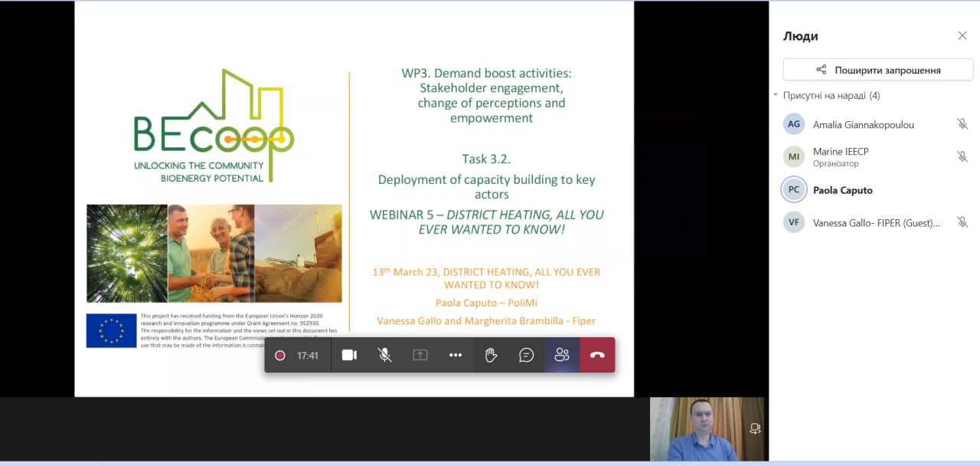Image resolution: width=980 pixels, height=466 pixels.
Task: Unmute the microphone in the meeting toolbar
Action: click(384, 355)
